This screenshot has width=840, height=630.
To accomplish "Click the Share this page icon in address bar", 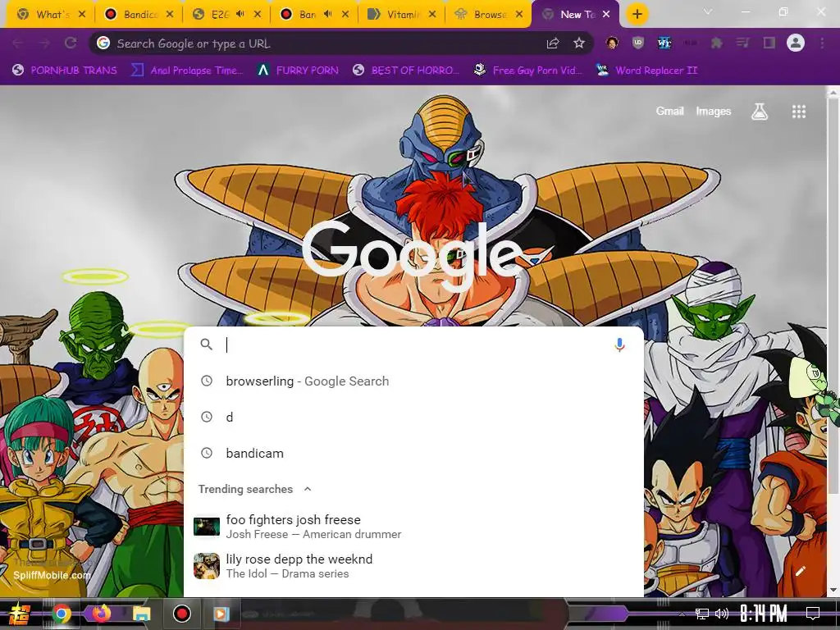I will pos(553,43).
